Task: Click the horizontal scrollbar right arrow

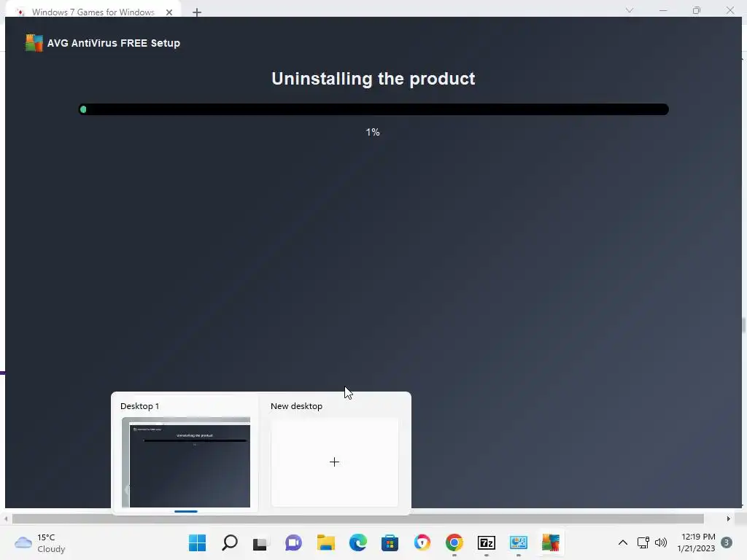Action: [x=728, y=518]
